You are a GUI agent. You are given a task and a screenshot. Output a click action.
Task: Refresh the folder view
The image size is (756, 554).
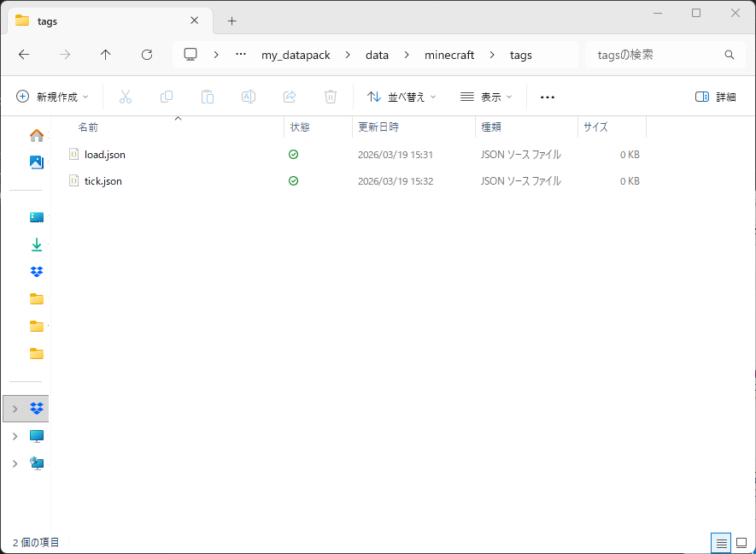click(146, 55)
